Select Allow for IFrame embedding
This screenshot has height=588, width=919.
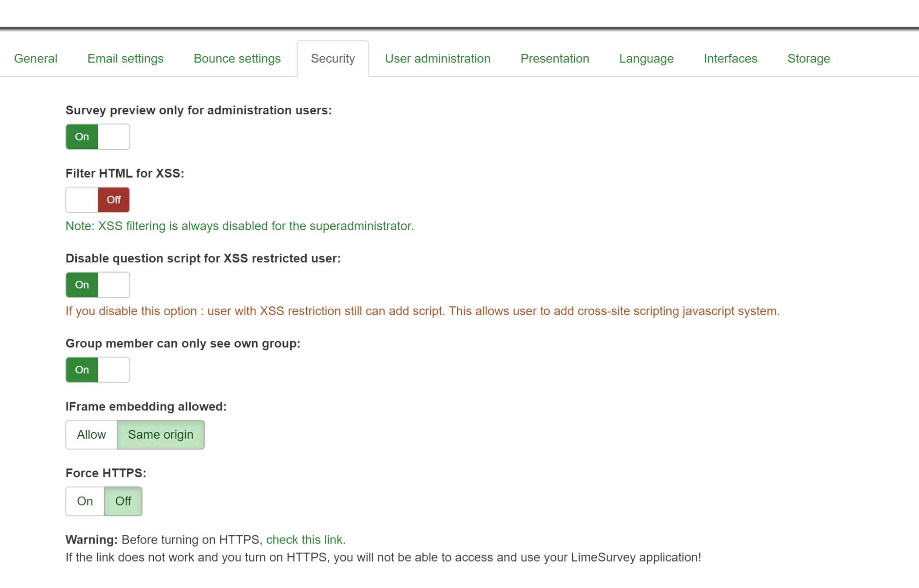tap(91, 435)
